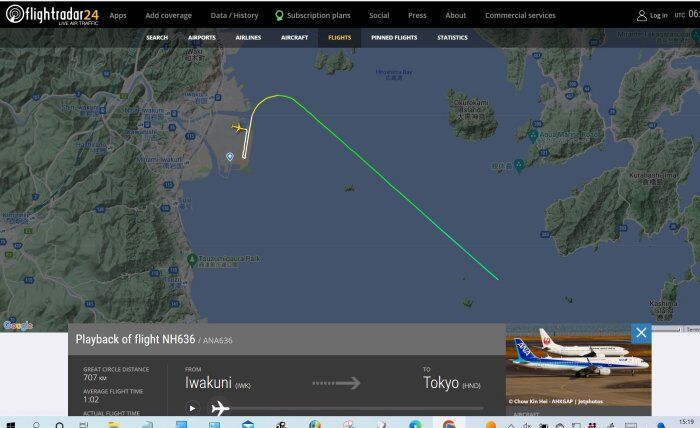The image size is (700, 428).
Task: Play the NH636 flight playback
Action: pyautogui.click(x=192, y=408)
